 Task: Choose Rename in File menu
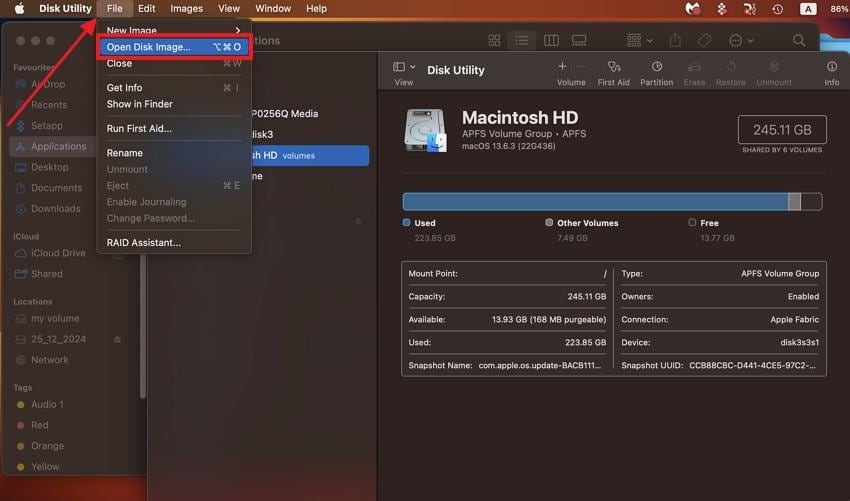pyautogui.click(x=173, y=153)
